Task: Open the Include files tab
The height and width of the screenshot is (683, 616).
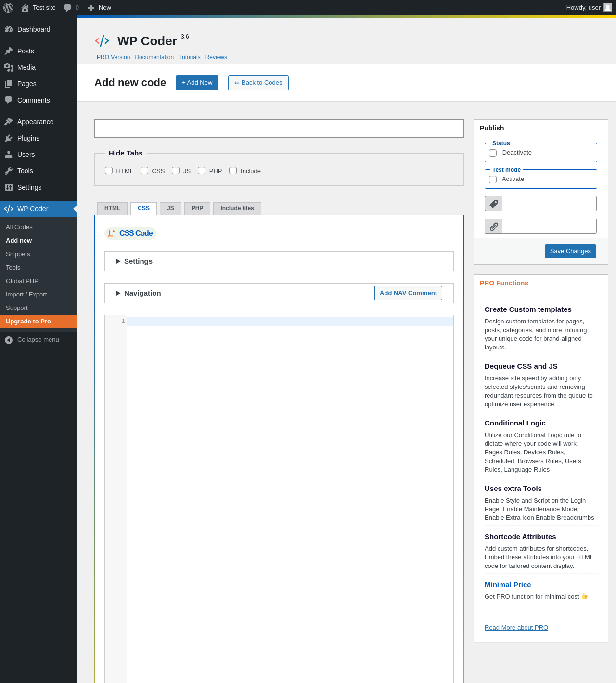Action: coord(237,208)
